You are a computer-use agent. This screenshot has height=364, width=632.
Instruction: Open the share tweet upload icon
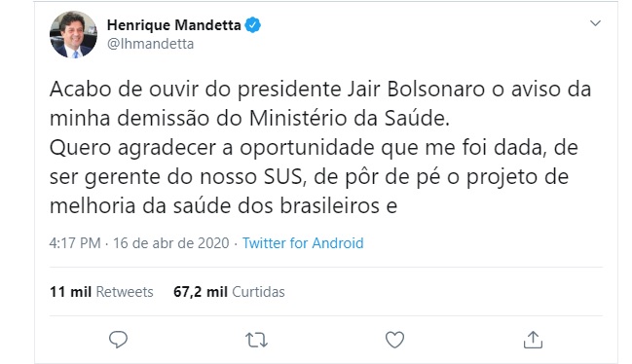pyautogui.click(x=533, y=340)
